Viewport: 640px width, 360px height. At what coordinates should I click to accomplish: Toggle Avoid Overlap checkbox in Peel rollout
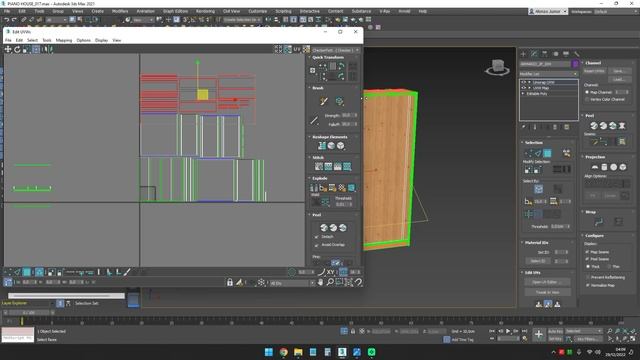tap(317, 245)
